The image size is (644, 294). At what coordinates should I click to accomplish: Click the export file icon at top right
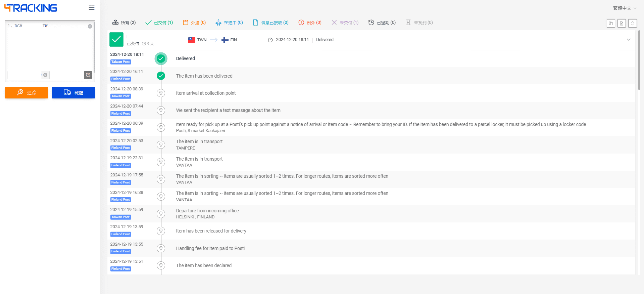(x=622, y=23)
